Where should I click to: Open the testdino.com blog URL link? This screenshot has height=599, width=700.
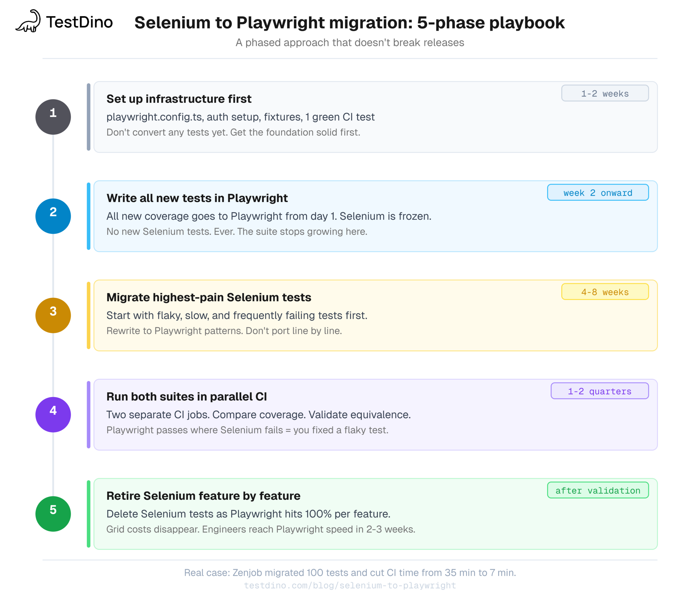pyautogui.click(x=350, y=585)
